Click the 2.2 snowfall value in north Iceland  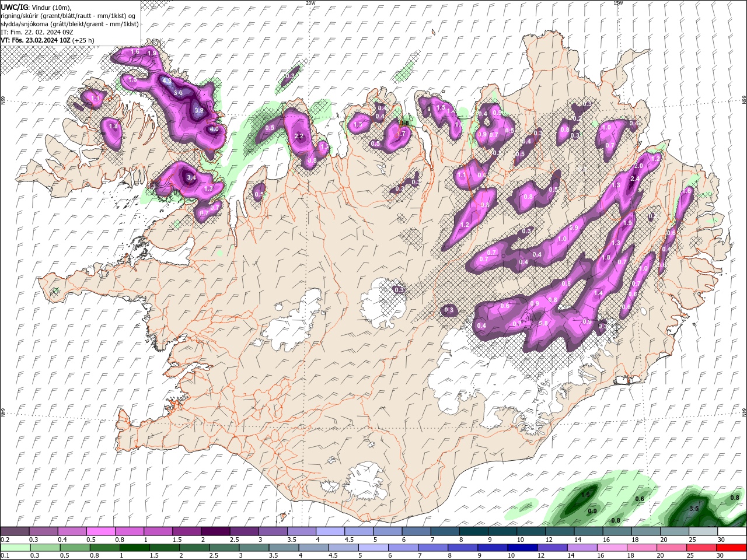[299, 136]
